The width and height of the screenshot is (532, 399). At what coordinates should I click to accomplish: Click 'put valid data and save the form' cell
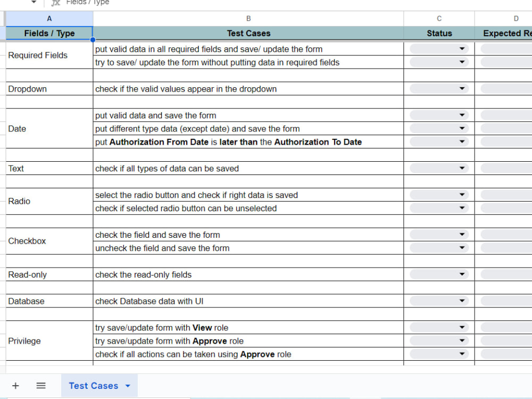[248, 115]
